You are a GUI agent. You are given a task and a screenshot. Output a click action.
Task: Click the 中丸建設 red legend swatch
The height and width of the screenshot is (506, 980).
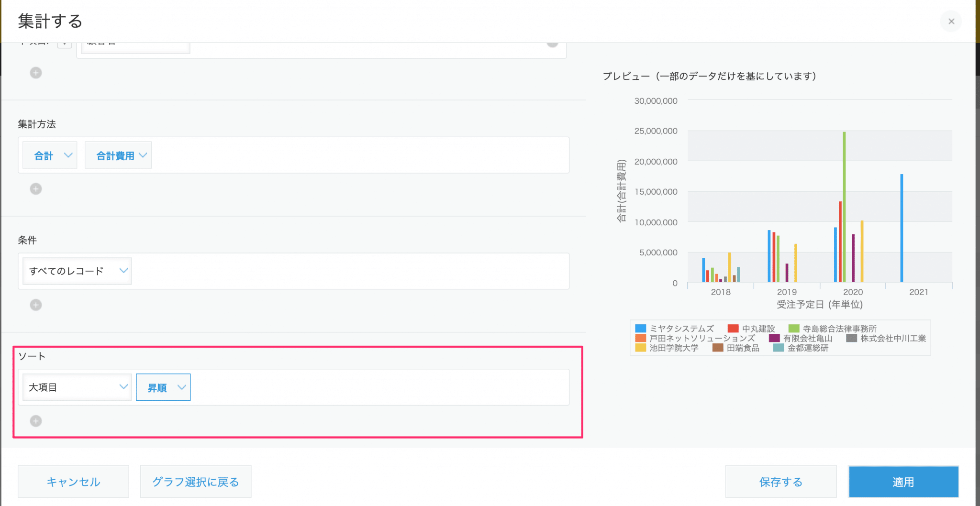tap(733, 329)
